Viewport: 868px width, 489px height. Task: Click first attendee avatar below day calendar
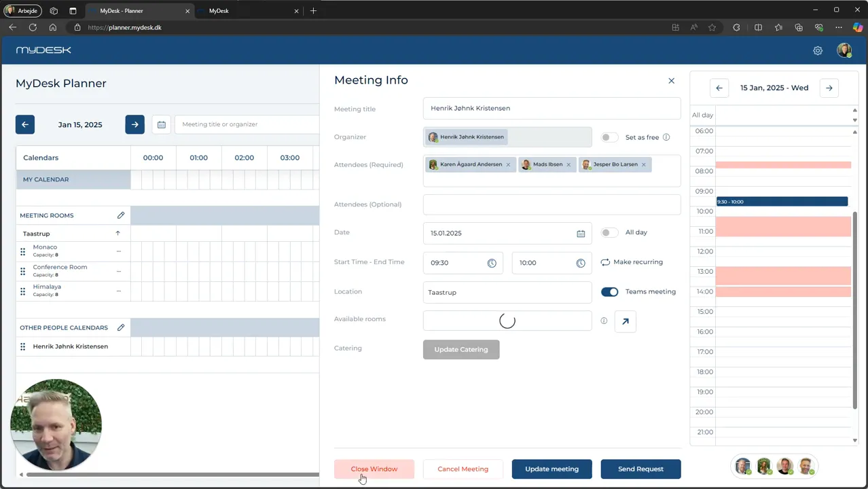point(743,467)
